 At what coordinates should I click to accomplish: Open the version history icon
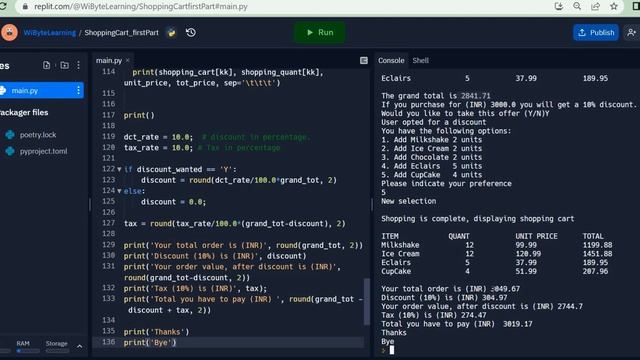(x=191, y=32)
